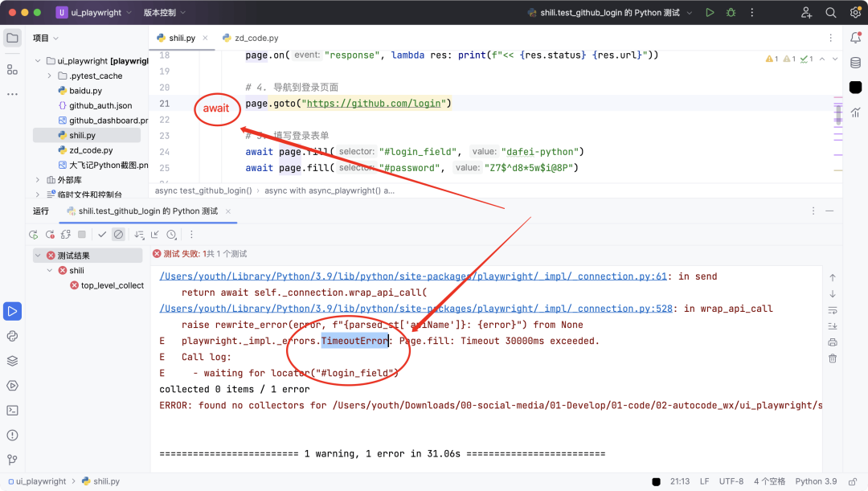This screenshot has width=868, height=491.
Task: Close the shili.py editor tab
Action: click(x=206, y=38)
